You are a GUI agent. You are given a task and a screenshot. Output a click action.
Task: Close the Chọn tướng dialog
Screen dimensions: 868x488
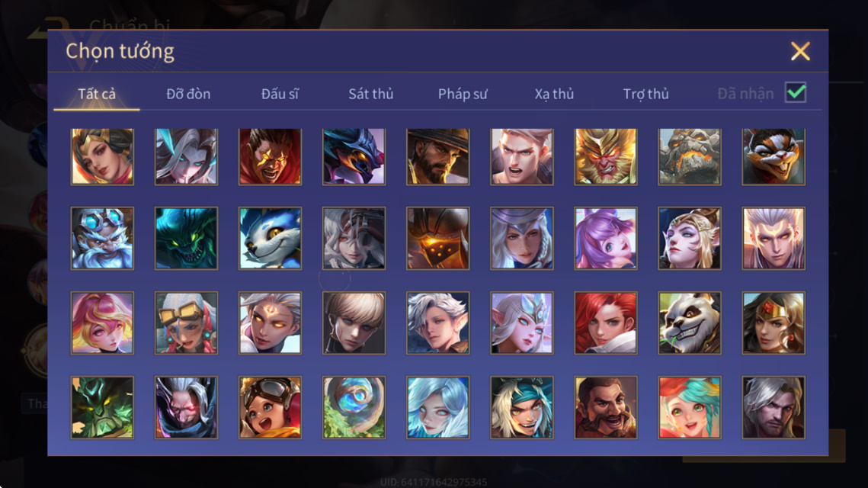(800, 52)
